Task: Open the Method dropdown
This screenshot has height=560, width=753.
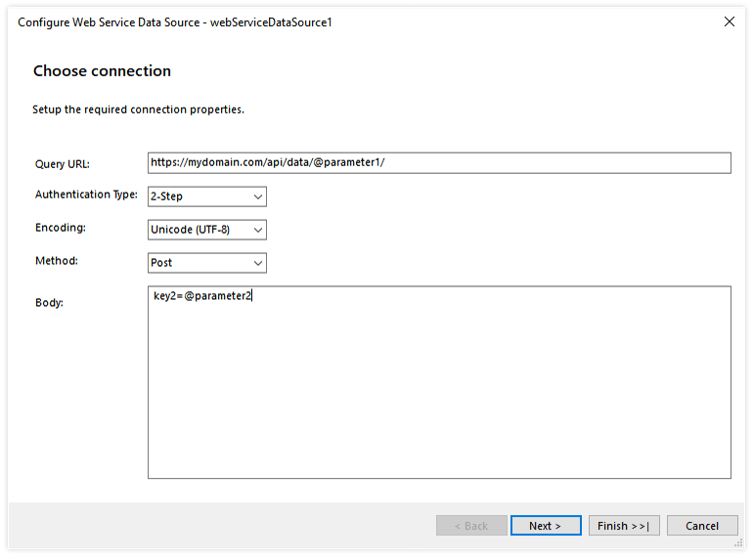Action: pyautogui.click(x=207, y=263)
